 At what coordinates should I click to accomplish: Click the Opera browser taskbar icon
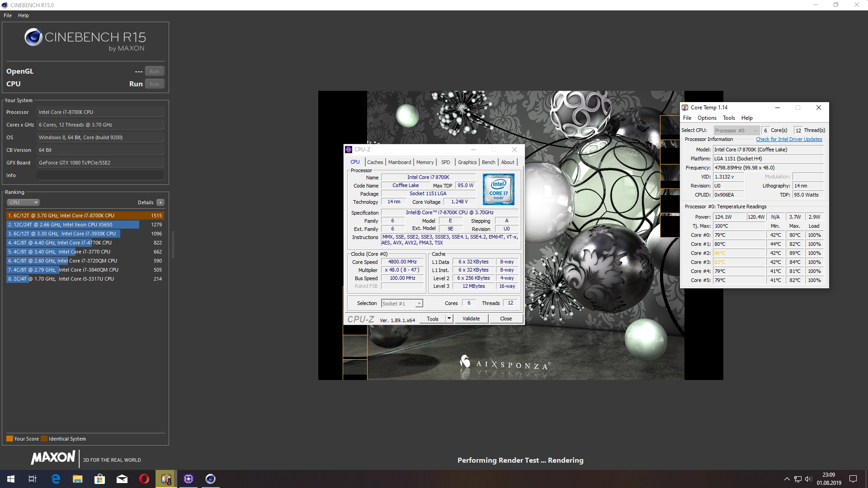point(144,479)
